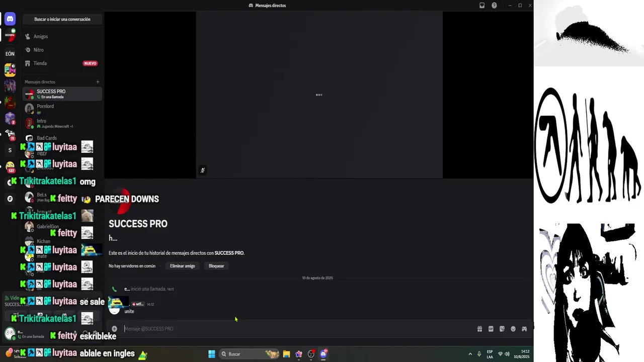
Task: Click the search or start conversation field
Action: [x=62, y=19]
